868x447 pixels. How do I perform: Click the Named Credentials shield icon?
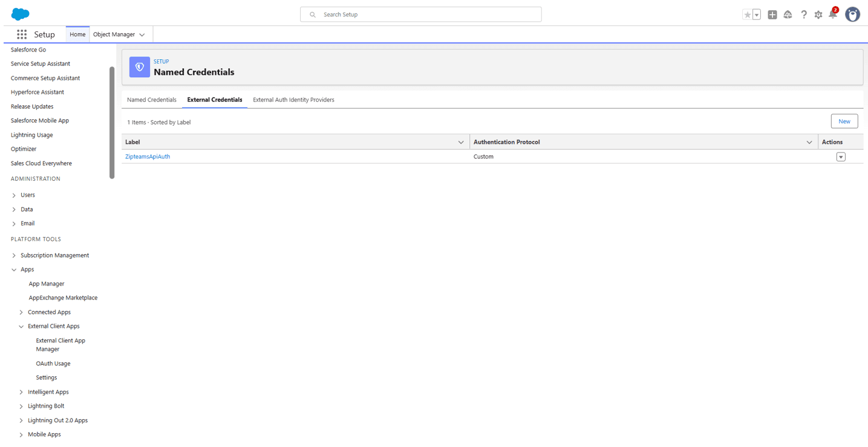click(140, 67)
